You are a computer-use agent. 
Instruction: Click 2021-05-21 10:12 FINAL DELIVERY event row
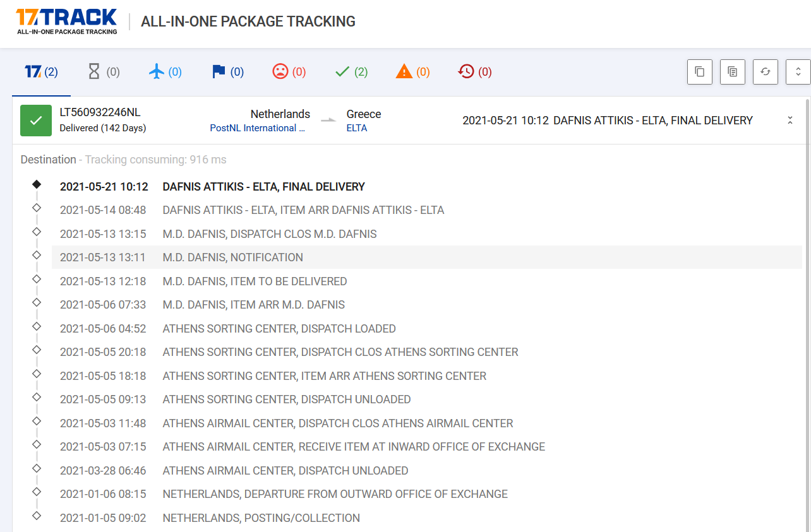[427, 187]
